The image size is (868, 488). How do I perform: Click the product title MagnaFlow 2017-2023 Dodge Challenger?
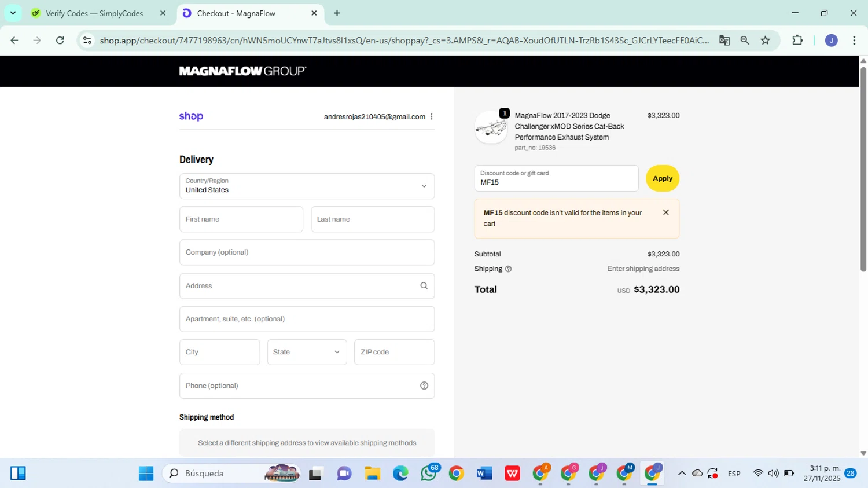(x=569, y=126)
